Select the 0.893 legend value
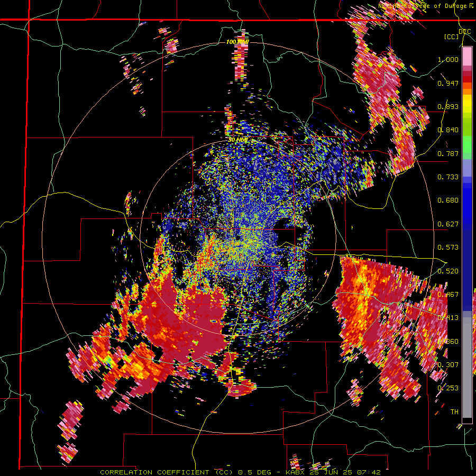 [x=448, y=106]
